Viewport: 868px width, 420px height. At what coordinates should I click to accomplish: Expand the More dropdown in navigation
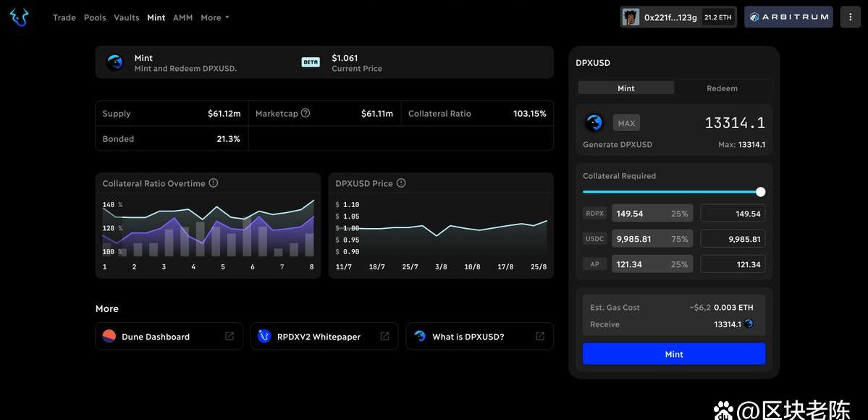click(214, 17)
